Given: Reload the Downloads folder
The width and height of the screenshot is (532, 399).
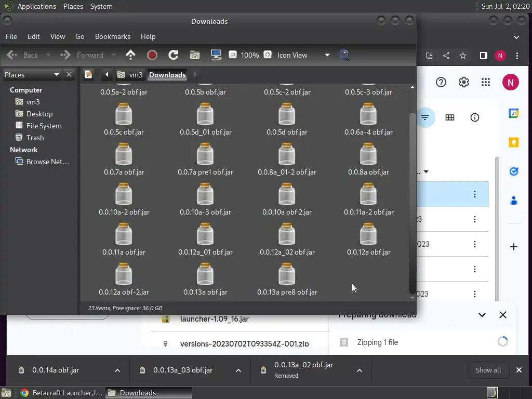Looking at the screenshot, I should click(x=174, y=55).
